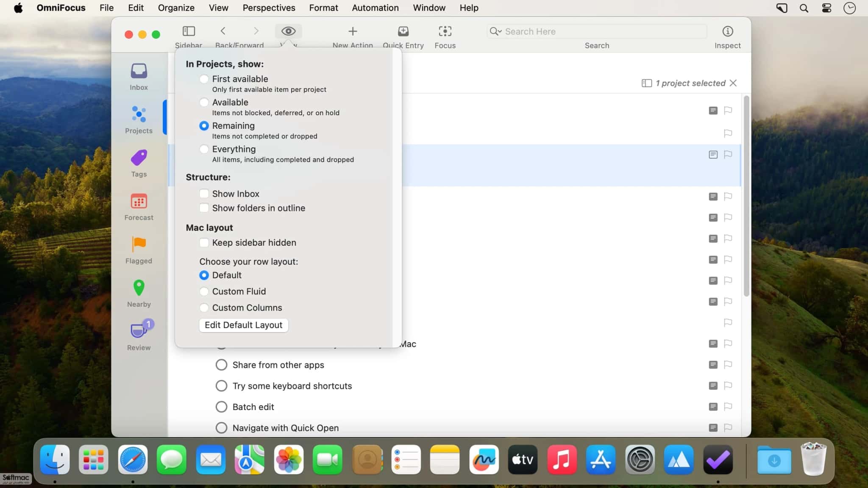Screen dimensions: 868x488
Task: Activate Focus in the toolbar
Action: [x=445, y=31]
